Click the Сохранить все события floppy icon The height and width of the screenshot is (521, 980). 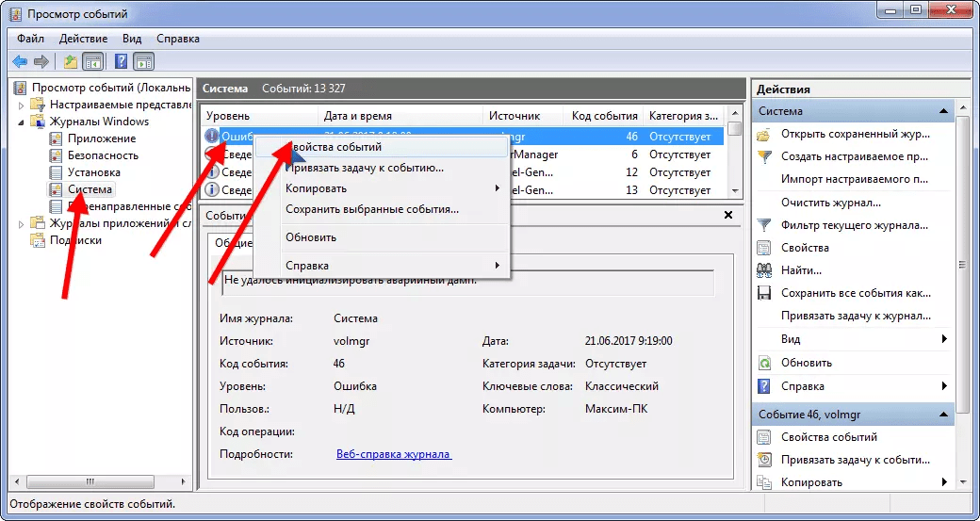point(764,293)
